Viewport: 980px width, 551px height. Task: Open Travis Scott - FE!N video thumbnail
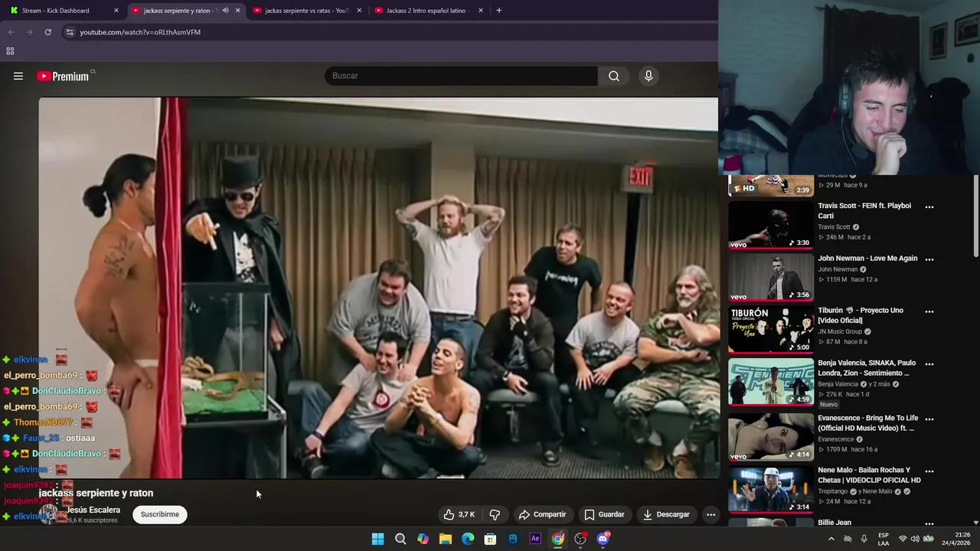pyautogui.click(x=770, y=225)
